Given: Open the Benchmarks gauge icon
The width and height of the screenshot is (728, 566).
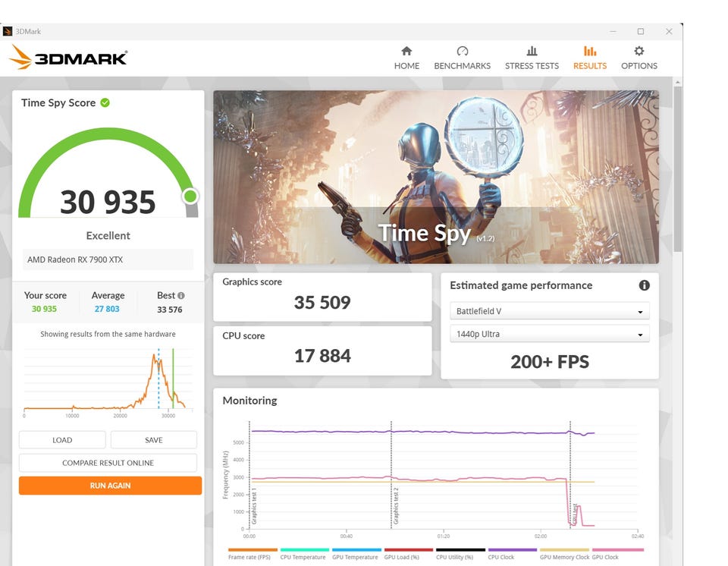Looking at the screenshot, I should [x=462, y=51].
